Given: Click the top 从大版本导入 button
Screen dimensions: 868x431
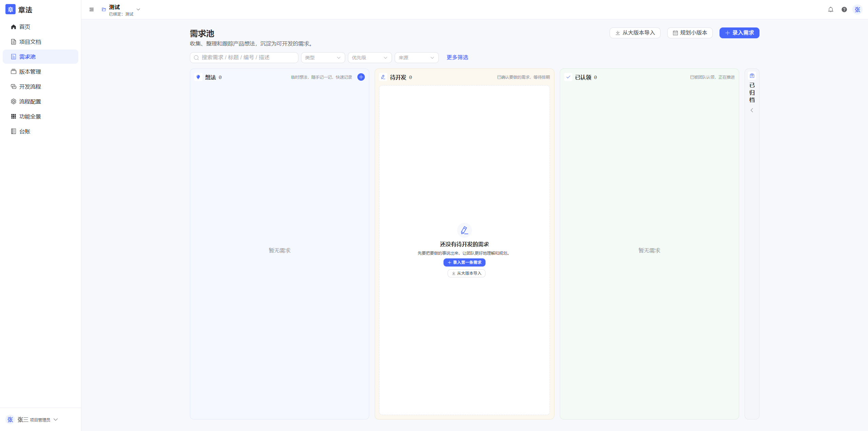Looking at the screenshot, I should [x=635, y=33].
